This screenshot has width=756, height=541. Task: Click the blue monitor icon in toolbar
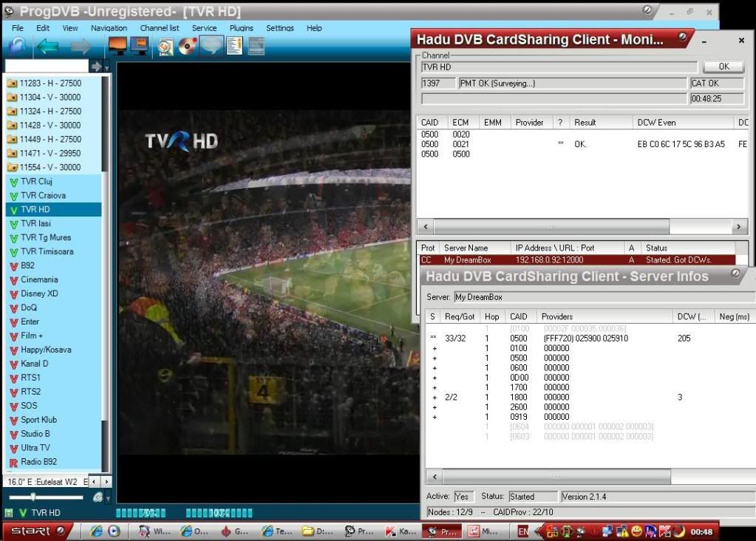(x=139, y=47)
